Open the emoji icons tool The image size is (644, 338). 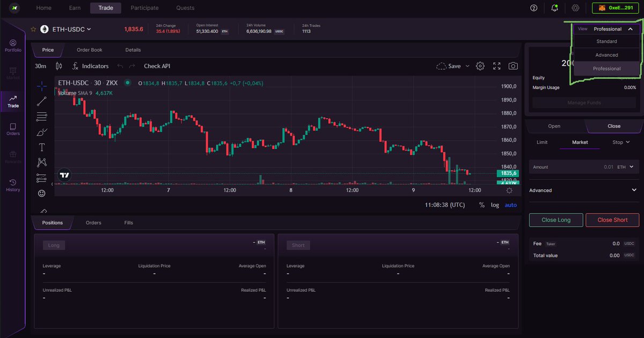42,193
